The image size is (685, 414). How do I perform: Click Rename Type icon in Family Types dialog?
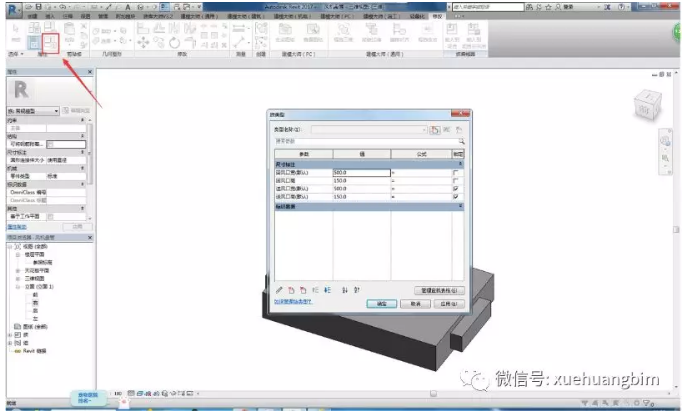coord(447,130)
